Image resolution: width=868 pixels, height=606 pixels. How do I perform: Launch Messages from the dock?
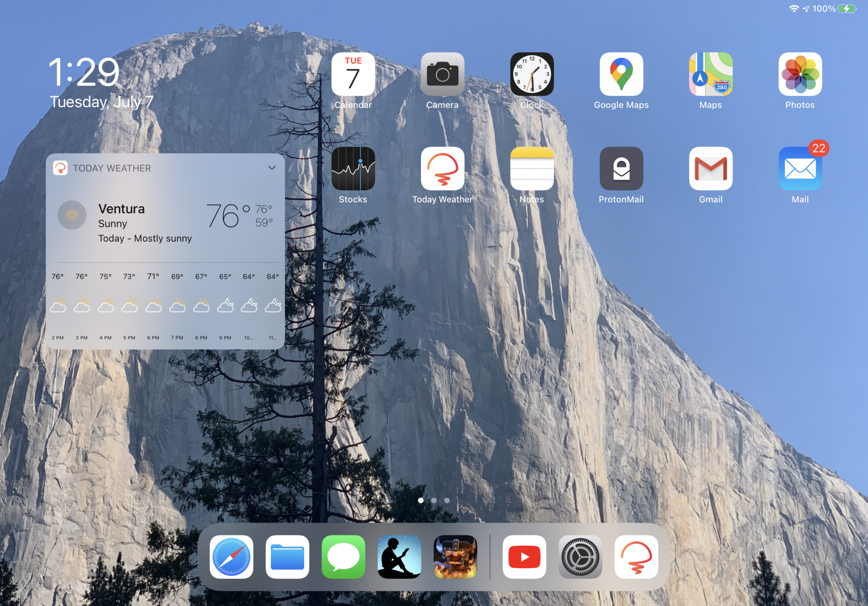(343, 557)
